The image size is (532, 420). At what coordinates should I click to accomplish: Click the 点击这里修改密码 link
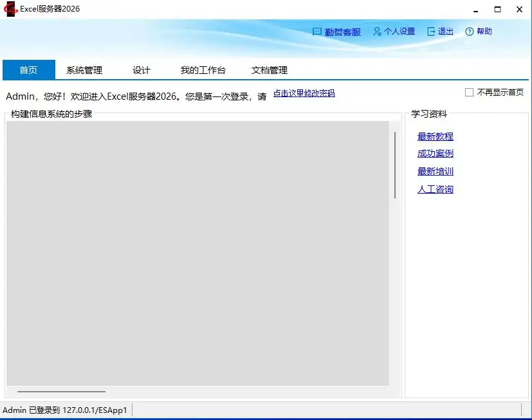point(304,93)
